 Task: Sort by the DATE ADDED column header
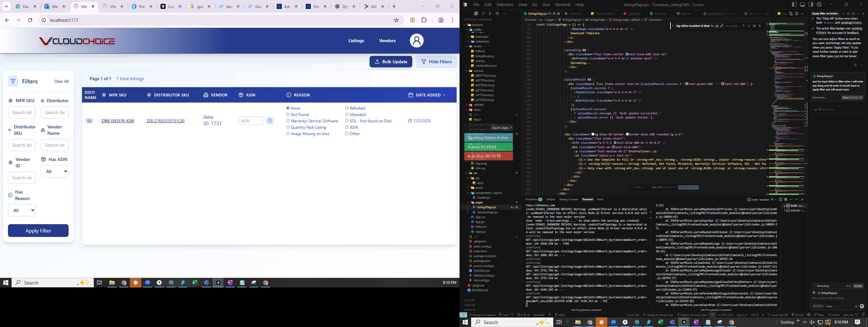(x=427, y=95)
